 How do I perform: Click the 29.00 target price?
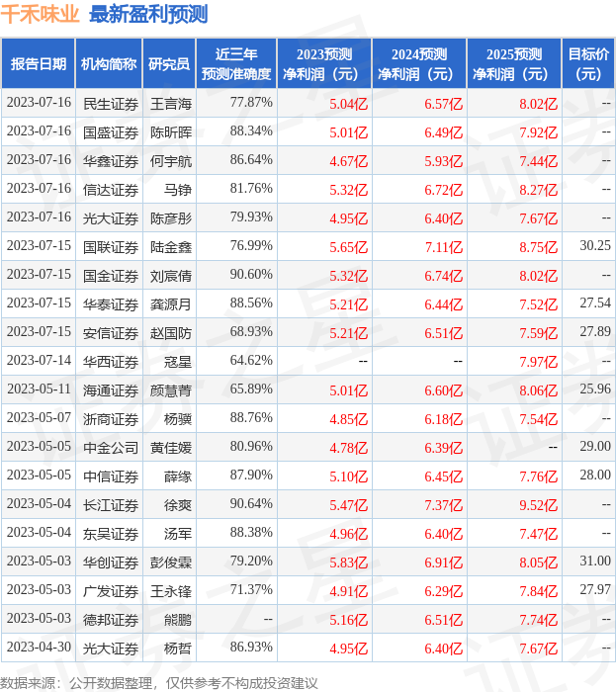(x=595, y=447)
